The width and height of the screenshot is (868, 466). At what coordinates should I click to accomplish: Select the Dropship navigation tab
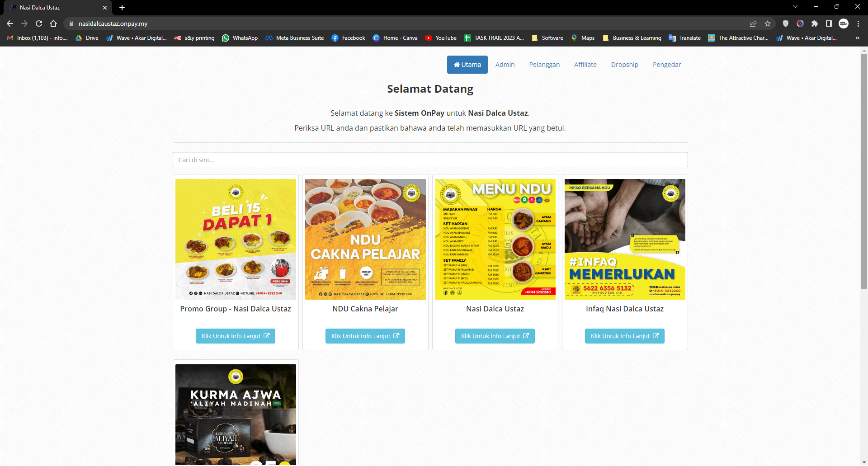pyautogui.click(x=625, y=65)
